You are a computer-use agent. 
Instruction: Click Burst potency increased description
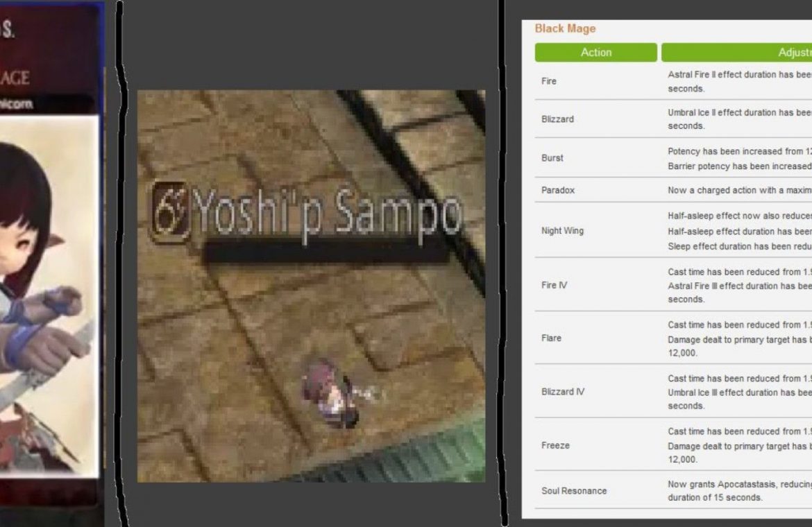point(740,152)
